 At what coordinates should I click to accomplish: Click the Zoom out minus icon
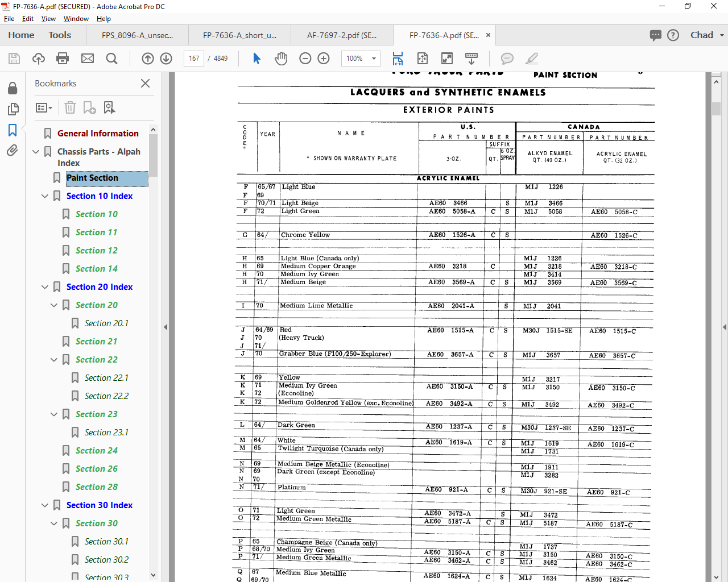point(305,59)
